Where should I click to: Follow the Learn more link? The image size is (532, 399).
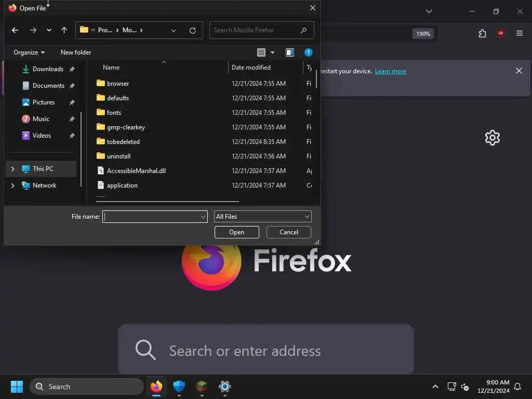(x=391, y=71)
